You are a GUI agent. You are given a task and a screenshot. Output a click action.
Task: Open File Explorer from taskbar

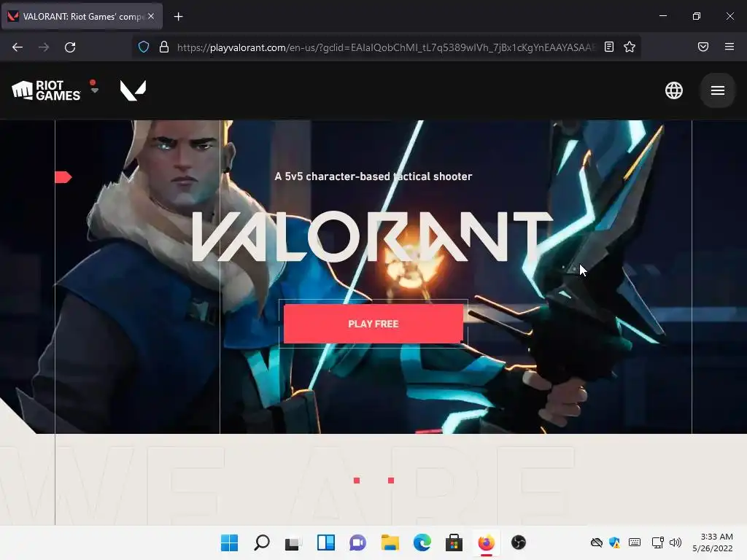[390, 542]
